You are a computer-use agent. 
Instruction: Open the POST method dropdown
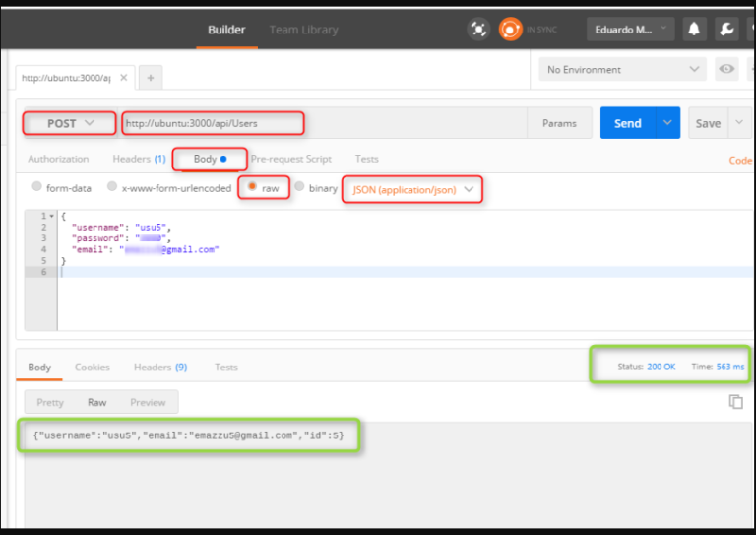(x=70, y=123)
